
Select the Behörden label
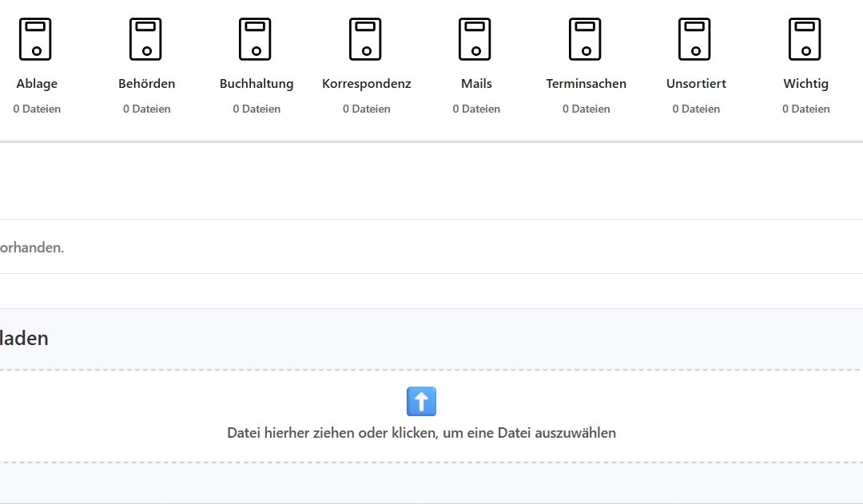click(146, 84)
